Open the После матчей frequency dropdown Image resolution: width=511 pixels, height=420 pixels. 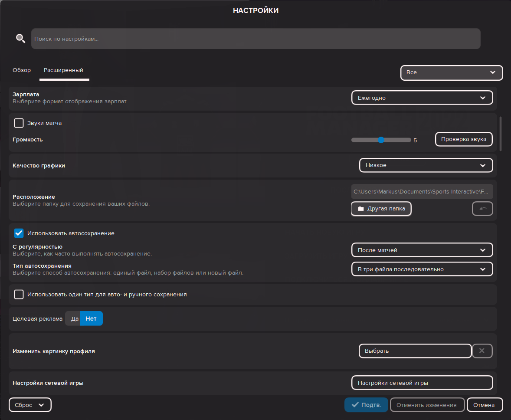click(x=422, y=250)
